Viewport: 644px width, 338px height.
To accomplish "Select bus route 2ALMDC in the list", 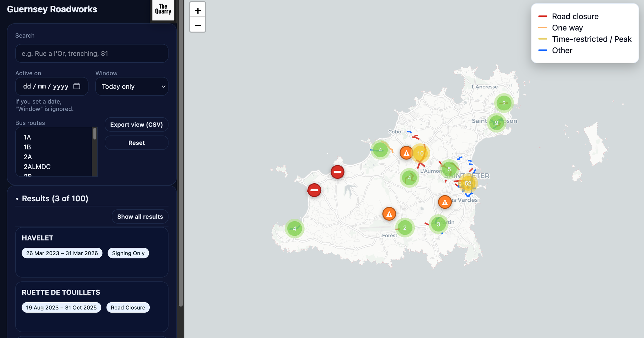I will tap(37, 167).
